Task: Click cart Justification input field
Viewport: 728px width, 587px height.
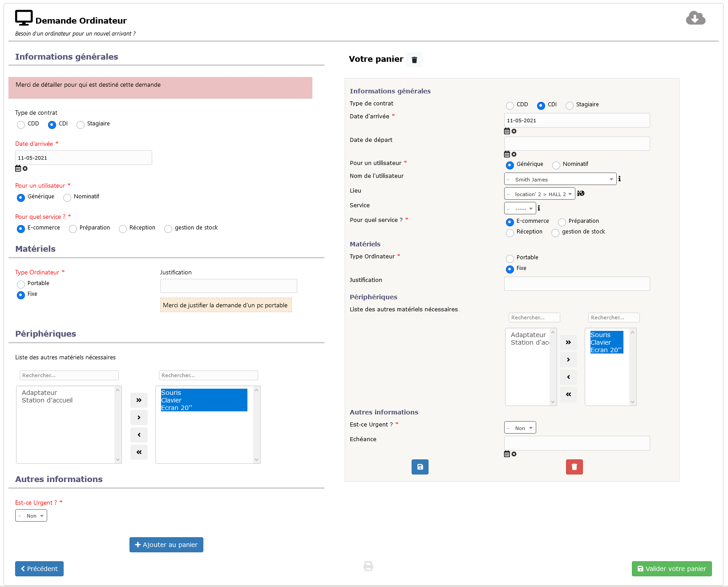Action: point(577,284)
